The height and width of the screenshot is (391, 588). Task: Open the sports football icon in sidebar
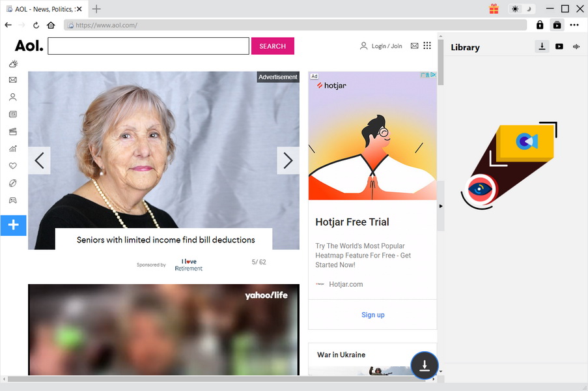click(13, 182)
